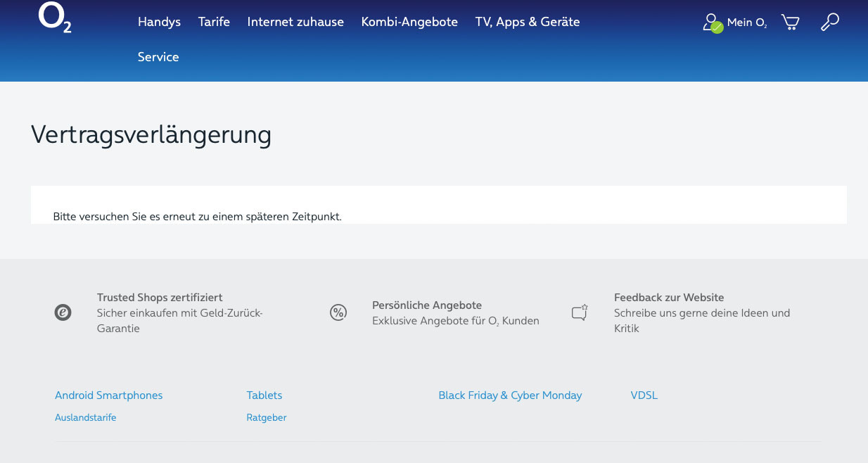Click the Trusted Shops badge icon
This screenshot has height=463, width=868.
click(63, 312)
